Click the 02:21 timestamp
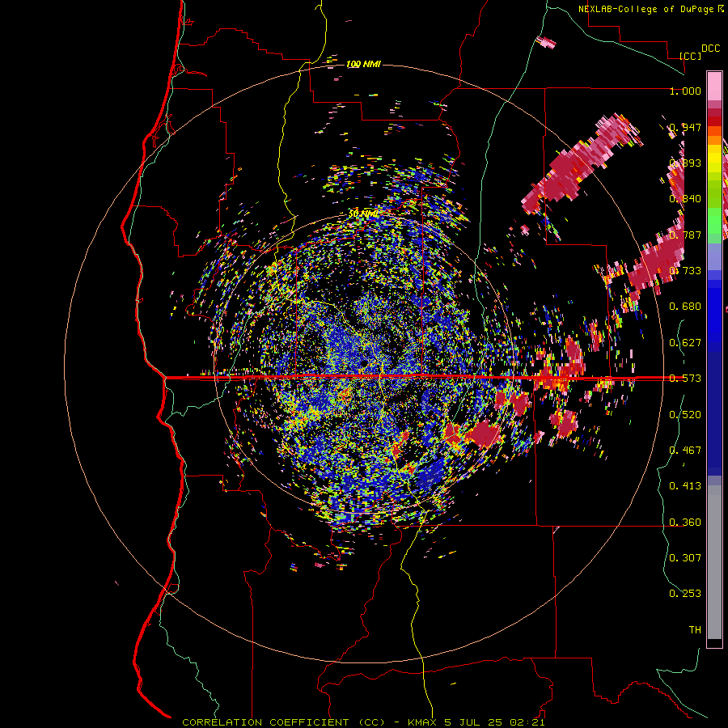This screenshot has width=728, height=728. coord(527,722)
